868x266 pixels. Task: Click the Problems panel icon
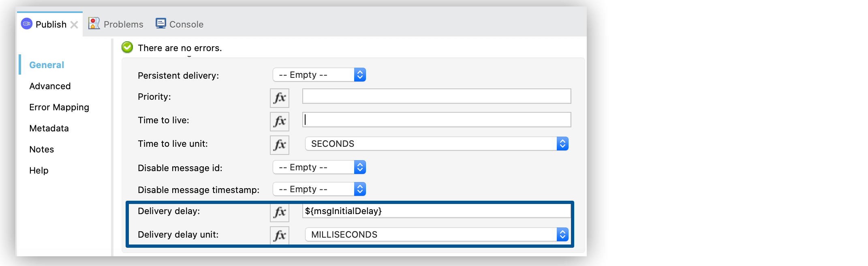tap(94, 23)
